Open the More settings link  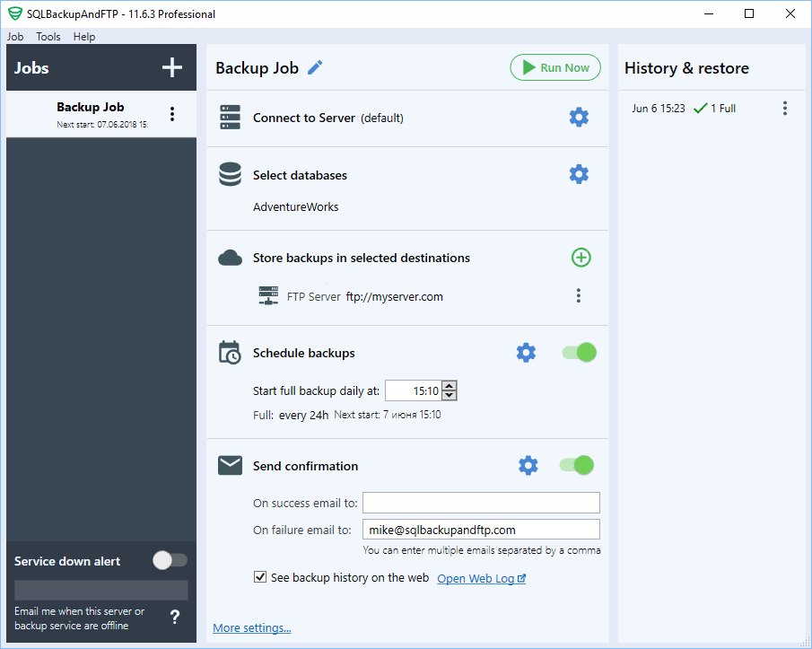coord(252,628)
